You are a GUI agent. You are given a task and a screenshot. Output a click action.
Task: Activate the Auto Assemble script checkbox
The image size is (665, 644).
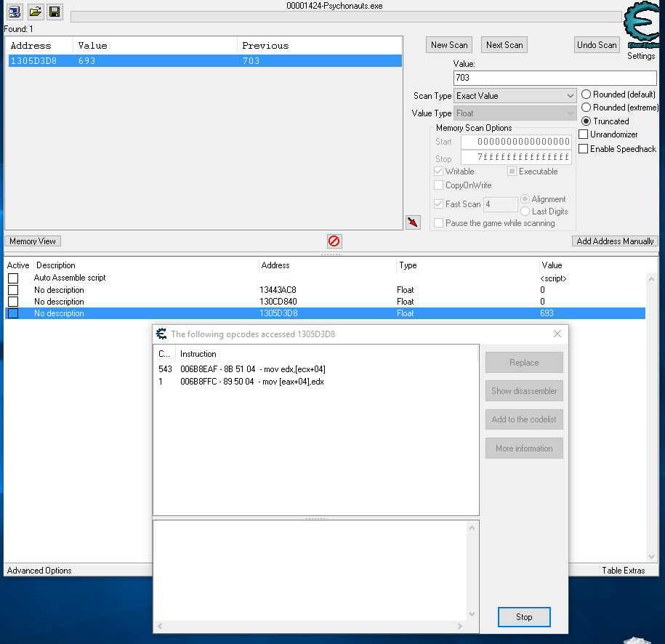tap(13, 278)
